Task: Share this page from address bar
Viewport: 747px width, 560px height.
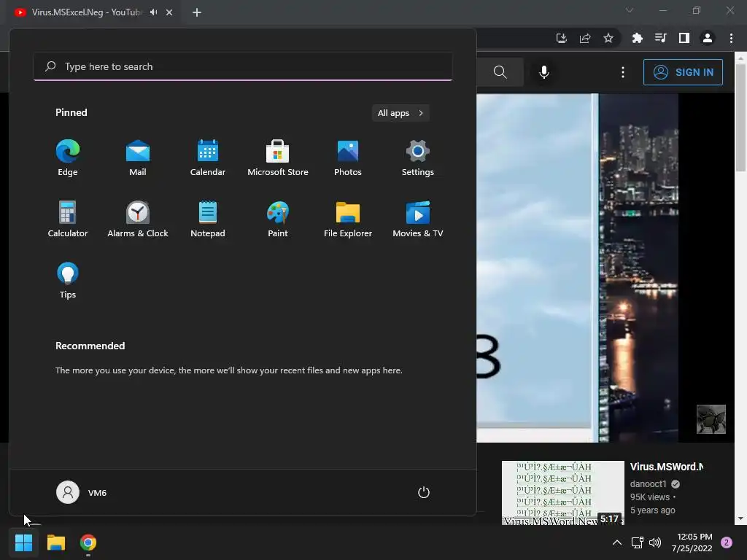Action: point(585,38)
